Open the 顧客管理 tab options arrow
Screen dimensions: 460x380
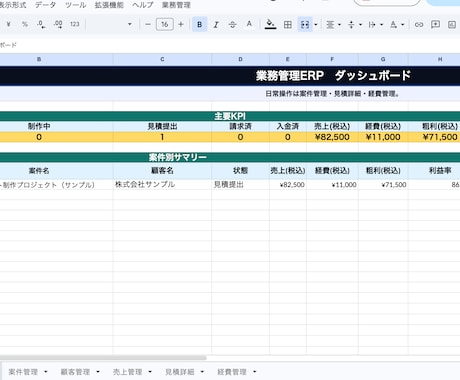coord(98,372)
